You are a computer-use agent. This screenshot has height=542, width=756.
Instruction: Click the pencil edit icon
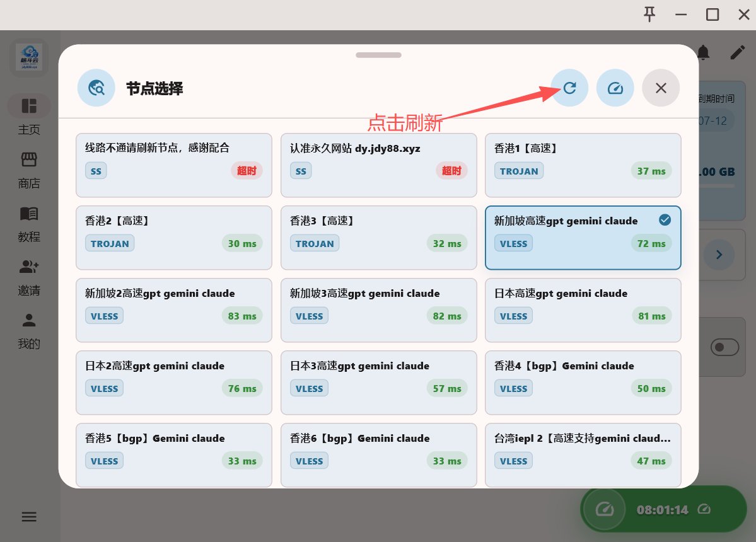click(738, 52)
